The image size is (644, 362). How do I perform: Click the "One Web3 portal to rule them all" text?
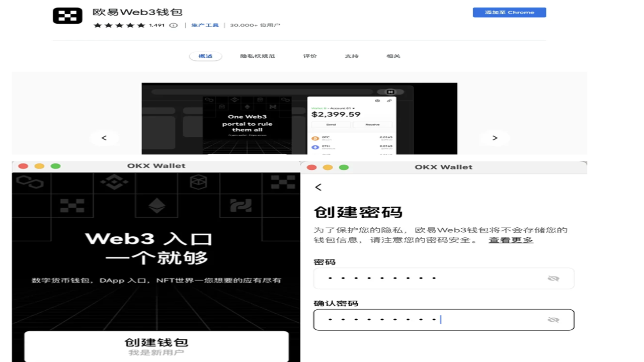(x=247, y=123)
